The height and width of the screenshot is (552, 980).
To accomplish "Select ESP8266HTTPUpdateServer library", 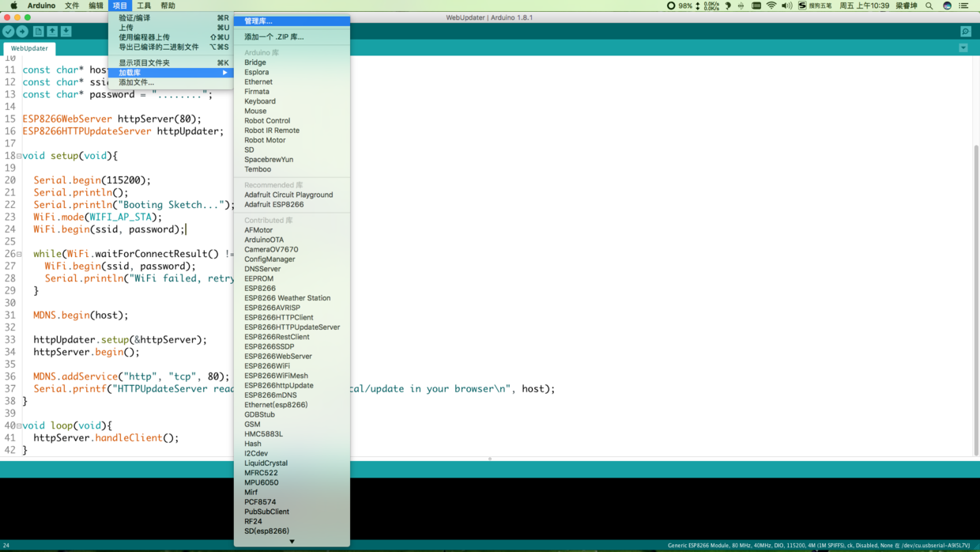I will click(292, 327).
